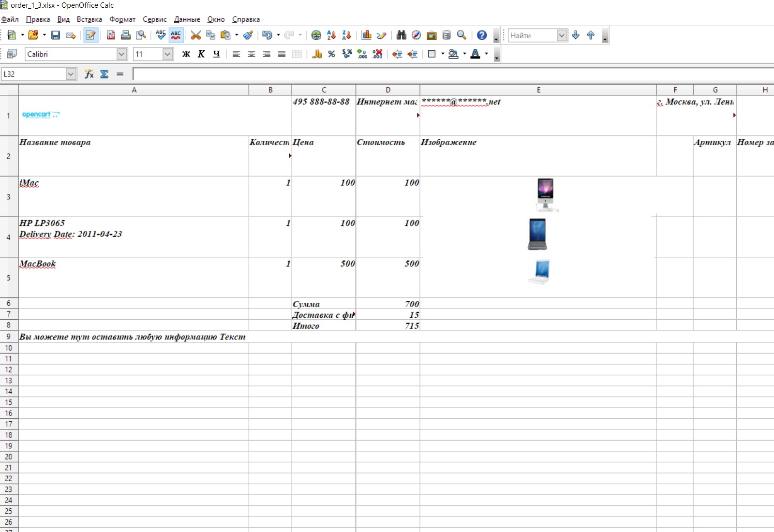Open Data Sources database icon
Image resolution: width=774 pixels, height=532 pixels.
pos(447,35)
